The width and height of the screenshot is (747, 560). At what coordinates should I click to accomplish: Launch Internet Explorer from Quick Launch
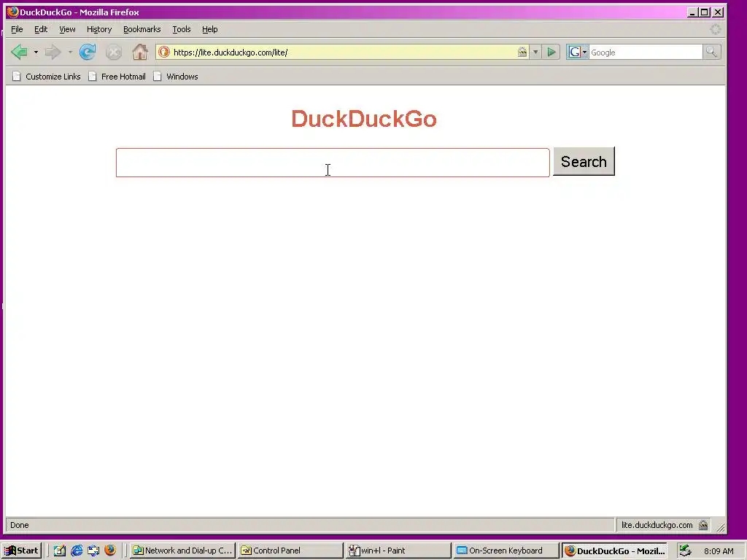click(76, 551)
